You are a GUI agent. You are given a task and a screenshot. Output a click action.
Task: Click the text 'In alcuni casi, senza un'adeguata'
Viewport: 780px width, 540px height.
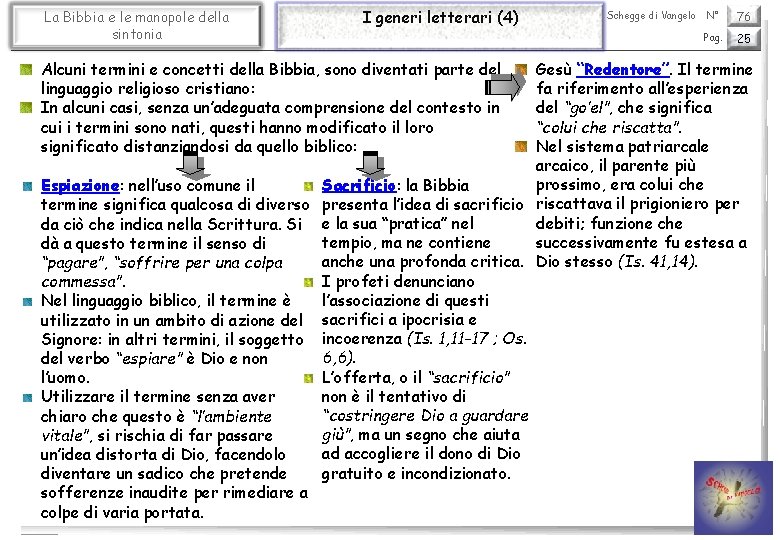click(161, 108)
